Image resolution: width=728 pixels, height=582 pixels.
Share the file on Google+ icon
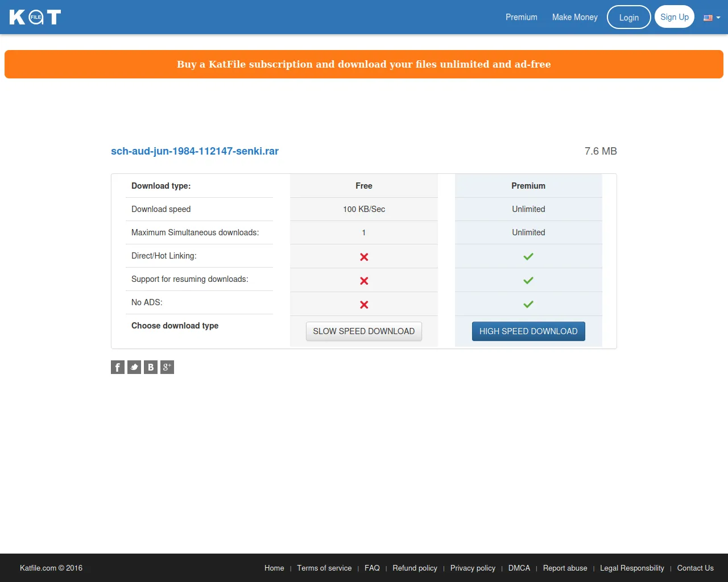(167, 367)
